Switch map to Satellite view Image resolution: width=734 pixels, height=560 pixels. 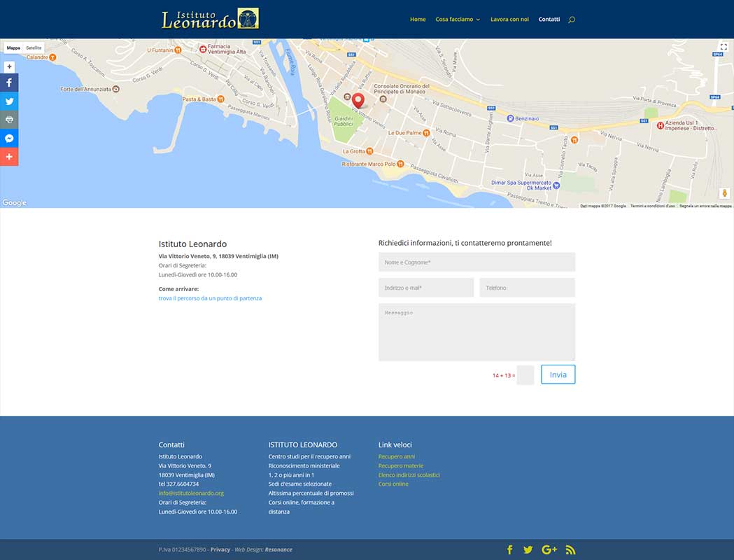tap(34, 48)
